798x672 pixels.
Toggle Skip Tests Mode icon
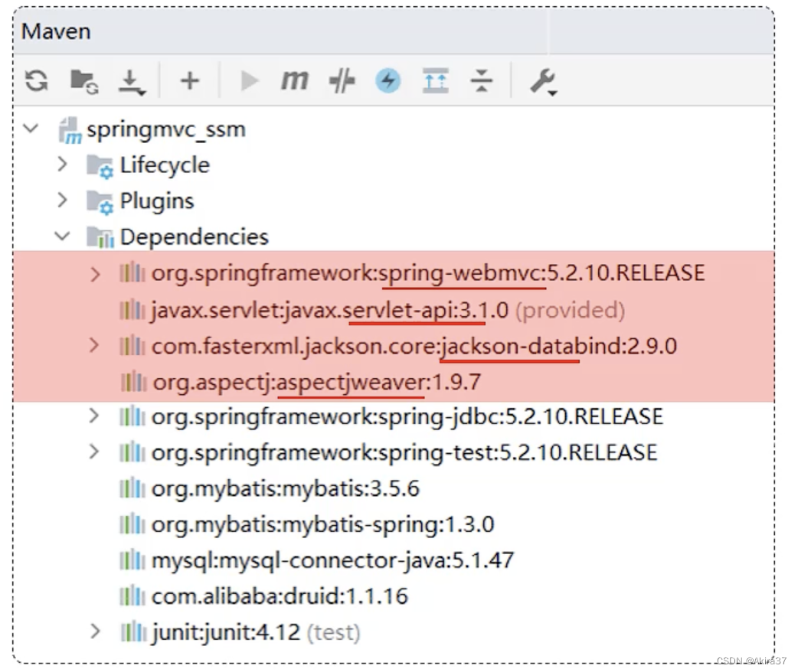click(x=342, y=80)
